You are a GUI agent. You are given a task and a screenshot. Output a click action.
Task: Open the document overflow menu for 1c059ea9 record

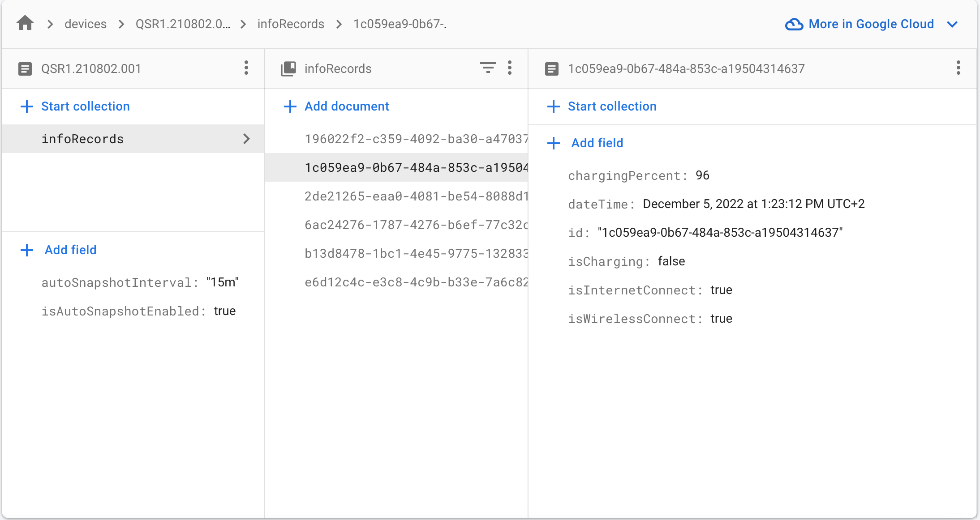tap(959, 68)
